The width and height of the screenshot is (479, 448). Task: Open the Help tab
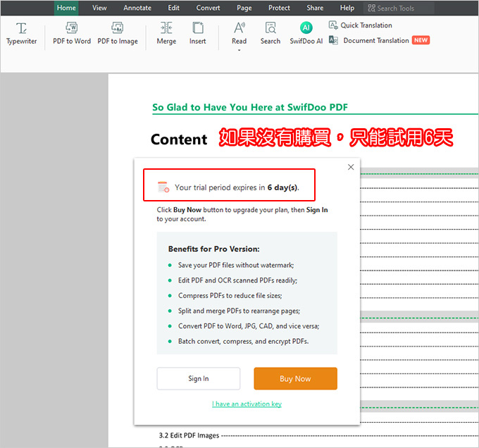tap(347, 8)
